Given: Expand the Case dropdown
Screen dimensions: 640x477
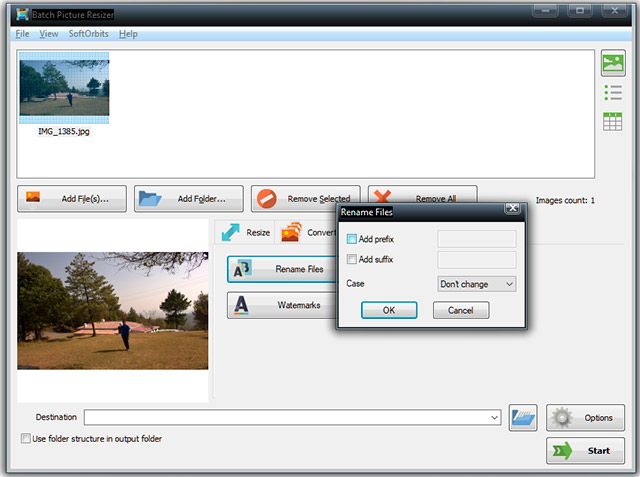Looking at the screenshot, I should [x=477, y=284].
